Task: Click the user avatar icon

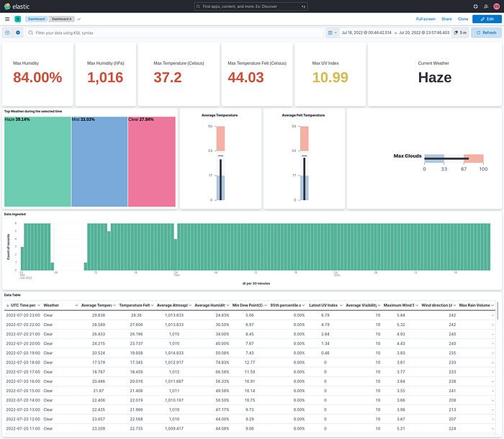Action: (496, 6)
